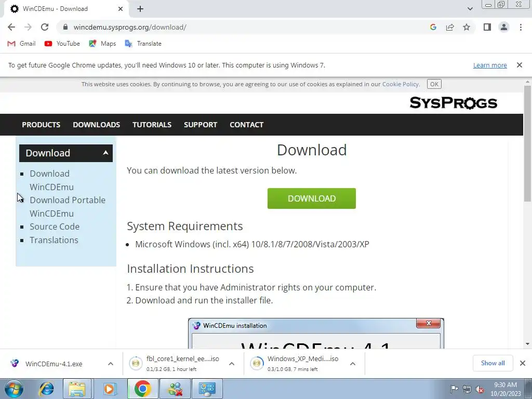Click the browser forward arrow
The image size is (532, 399).
(28, 27)
